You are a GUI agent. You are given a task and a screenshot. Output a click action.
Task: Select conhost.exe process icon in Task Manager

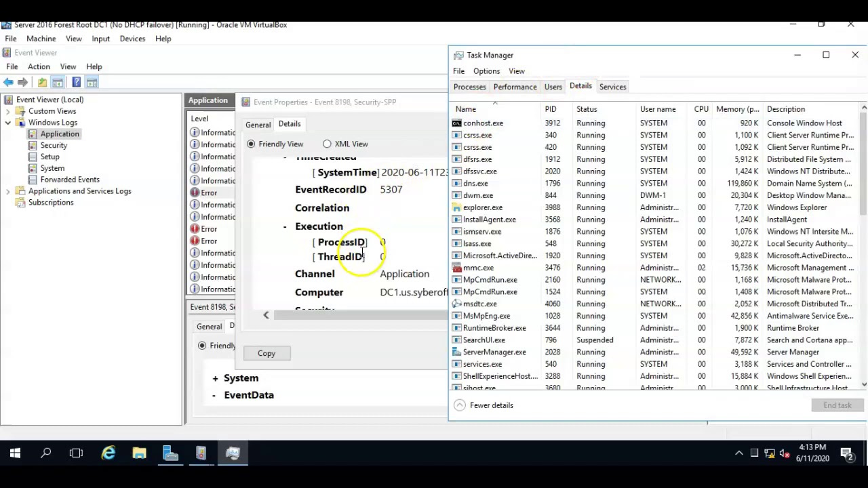(x=456, y=123)
